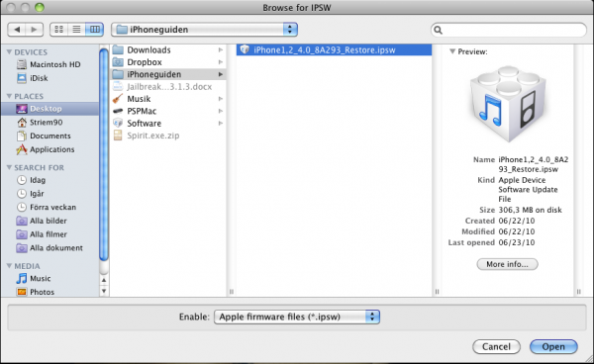The image size is (594, 364).
Task: Open the PSPMac folder icon
Action: click(x=118, y=111)
